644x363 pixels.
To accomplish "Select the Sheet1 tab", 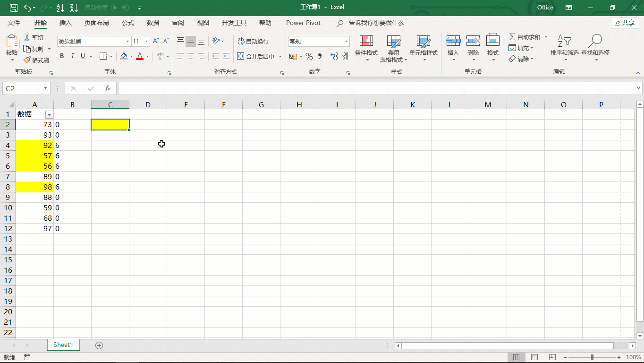I will click(63, 345).
